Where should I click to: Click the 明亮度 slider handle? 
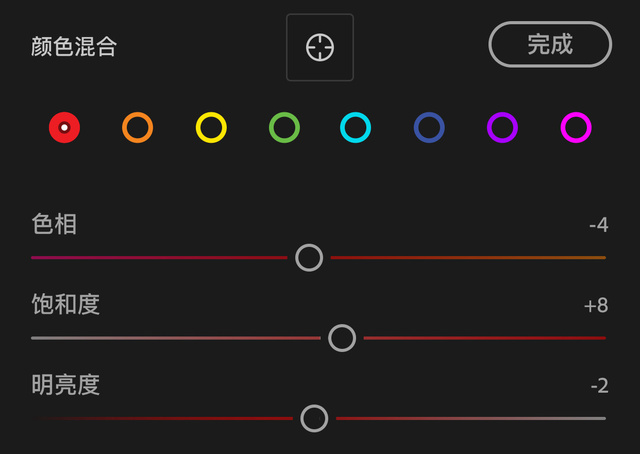pyautogui.click(x=314, y=418)
